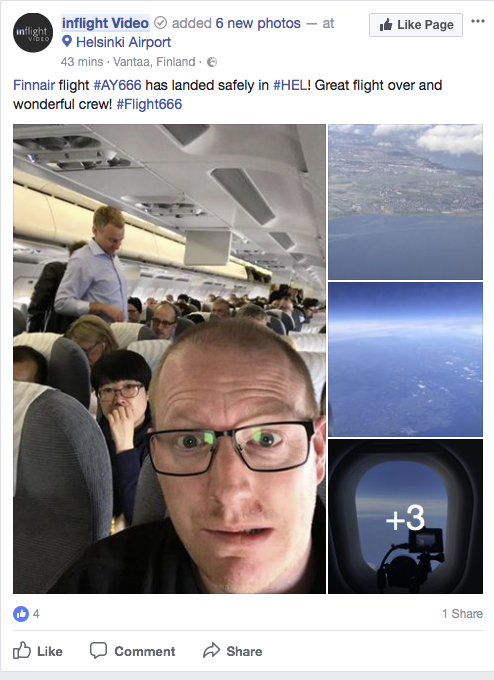Click the location pin icon beside Helsinki Airport

point(67,42)
